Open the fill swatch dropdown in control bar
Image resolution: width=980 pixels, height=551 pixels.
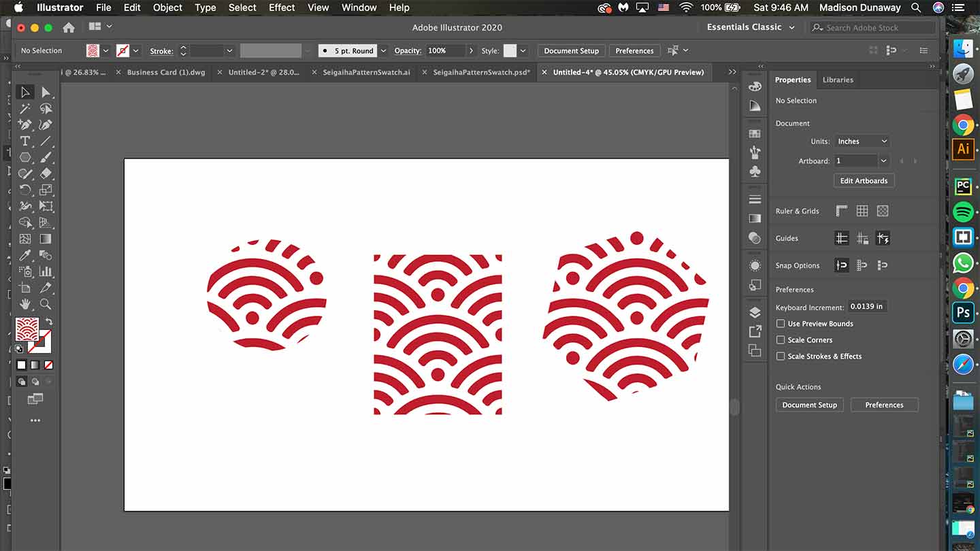point(105,51)
